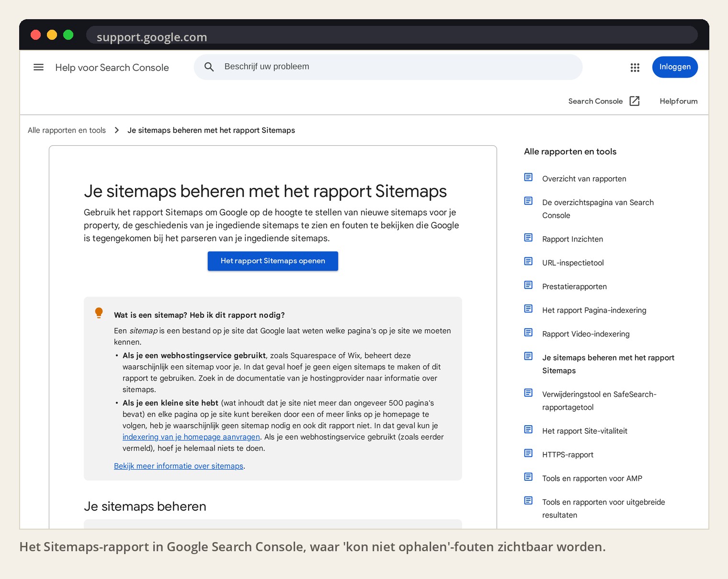
Task: Open Verwijderingstool en SafeSearch-rapportagetool article
Action: tap(599, 401)
